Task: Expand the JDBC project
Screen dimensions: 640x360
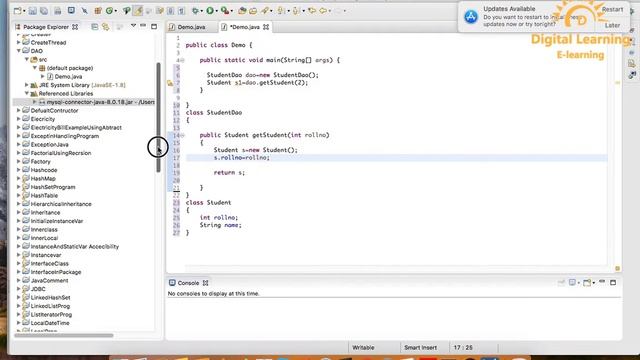Action: [19, 289]
